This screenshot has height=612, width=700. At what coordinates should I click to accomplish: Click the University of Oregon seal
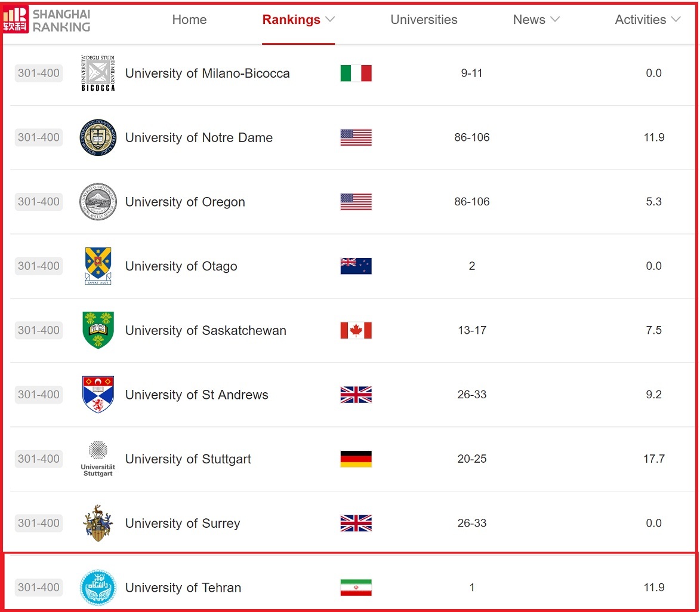(x=98, y=202)
